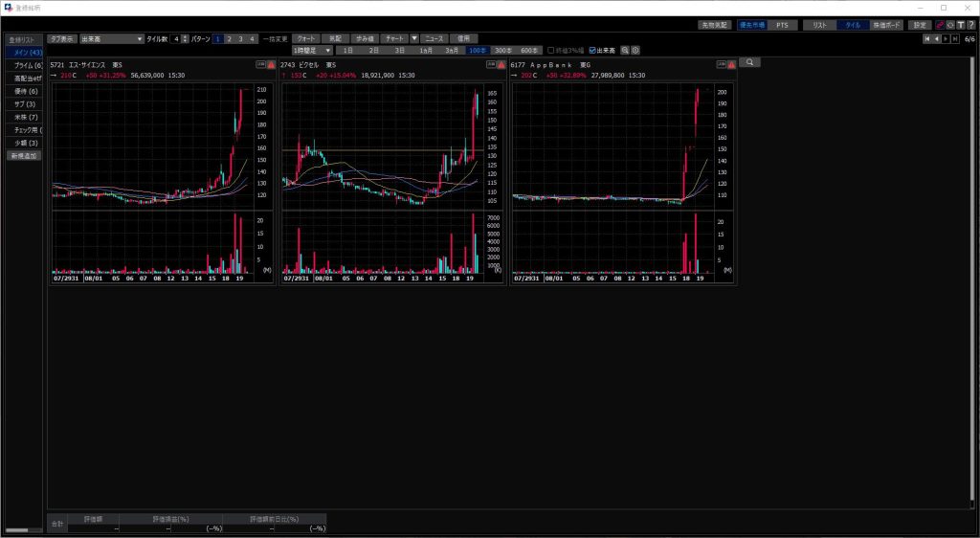
Task: Open chart settings gear icon
Action: (x=635, y=50)
